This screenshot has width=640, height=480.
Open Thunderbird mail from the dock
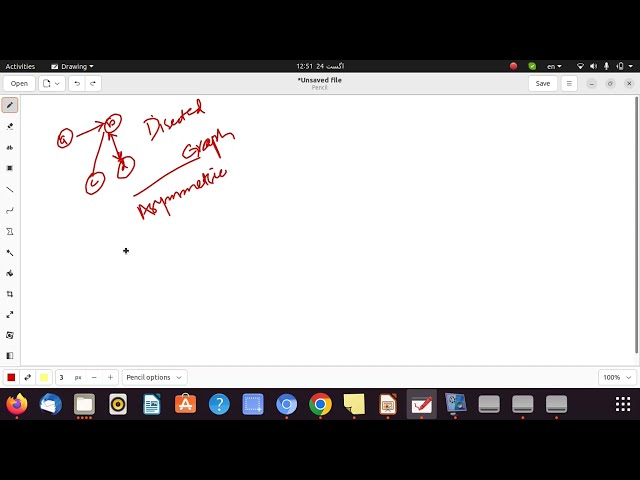[x=51, y=404]
